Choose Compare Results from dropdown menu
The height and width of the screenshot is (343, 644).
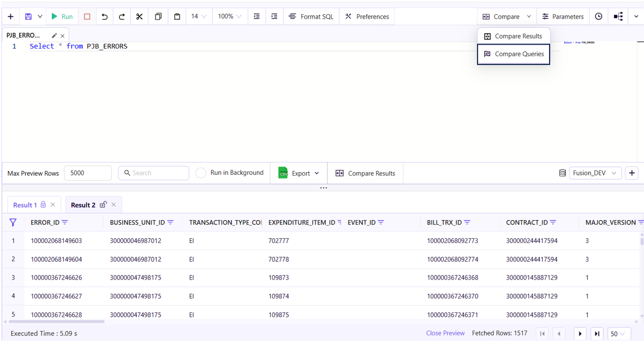click(514, 36)
